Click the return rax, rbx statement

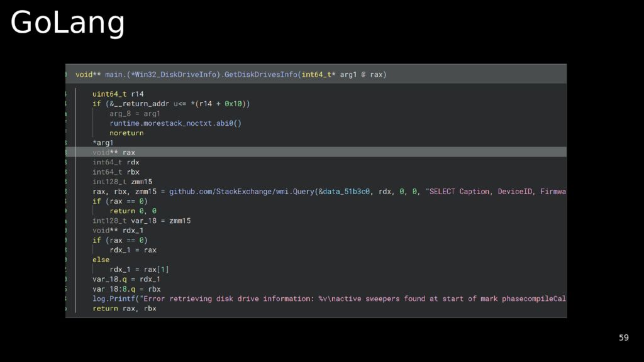pyautogui.click(x=124, y=309)
